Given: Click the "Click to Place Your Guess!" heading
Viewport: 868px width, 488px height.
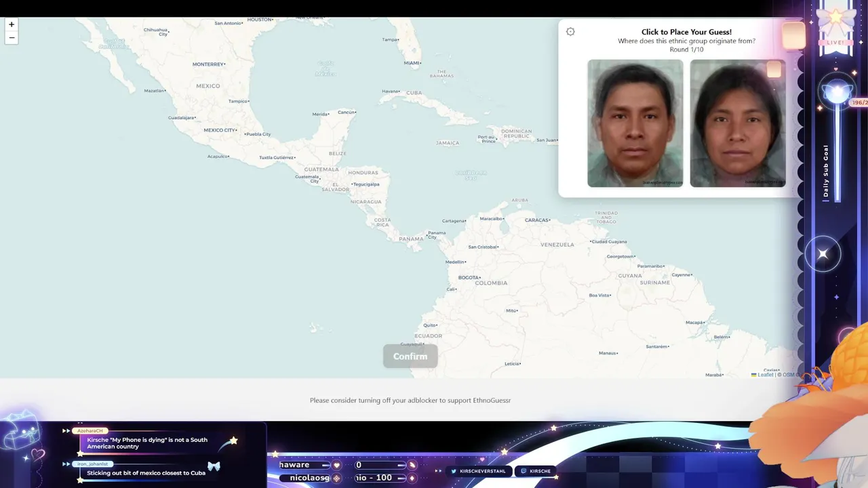Looking at the screenshot, I should [x=686, y=32].
